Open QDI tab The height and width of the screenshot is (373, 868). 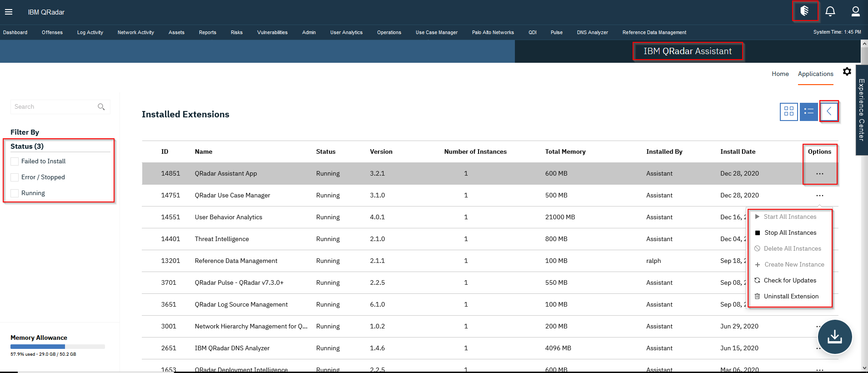click(533, 32)
